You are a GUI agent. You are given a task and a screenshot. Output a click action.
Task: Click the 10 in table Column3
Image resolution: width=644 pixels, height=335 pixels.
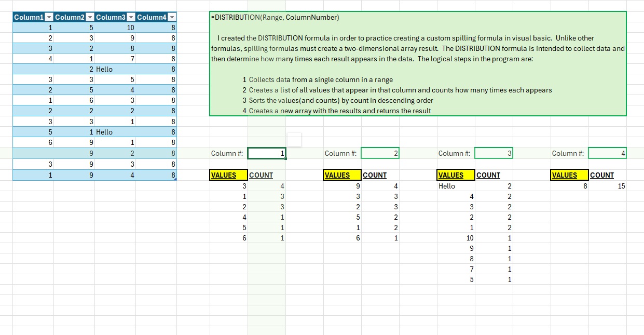click(x=130, y=28)
